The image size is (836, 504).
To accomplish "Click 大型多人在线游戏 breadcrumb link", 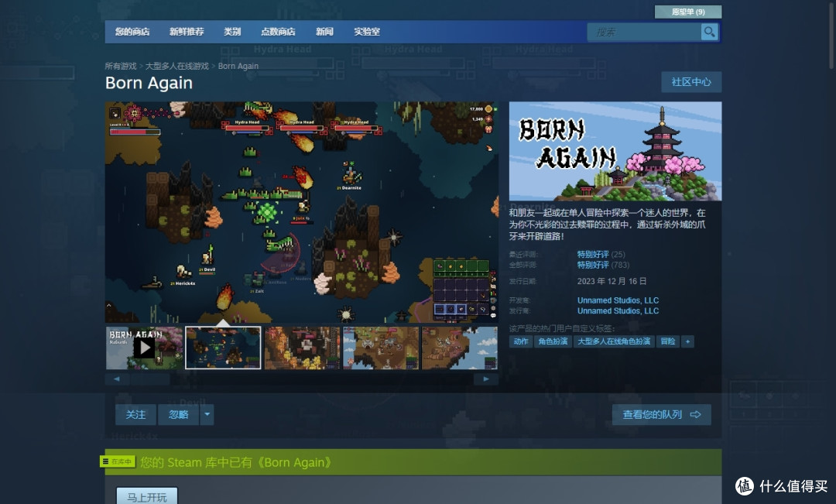I will pos(177,66).
